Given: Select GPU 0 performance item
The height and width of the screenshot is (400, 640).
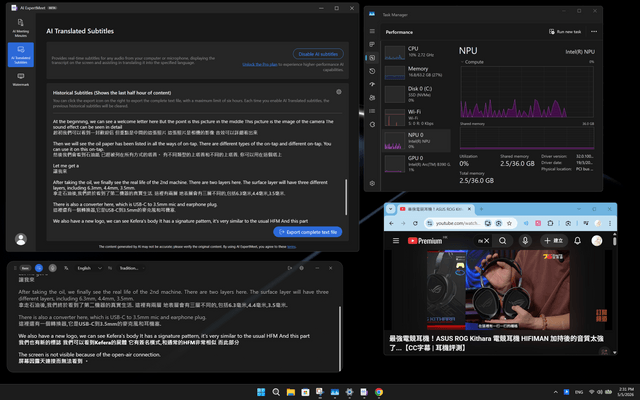Looking at the screenshot, I should 417,164.
